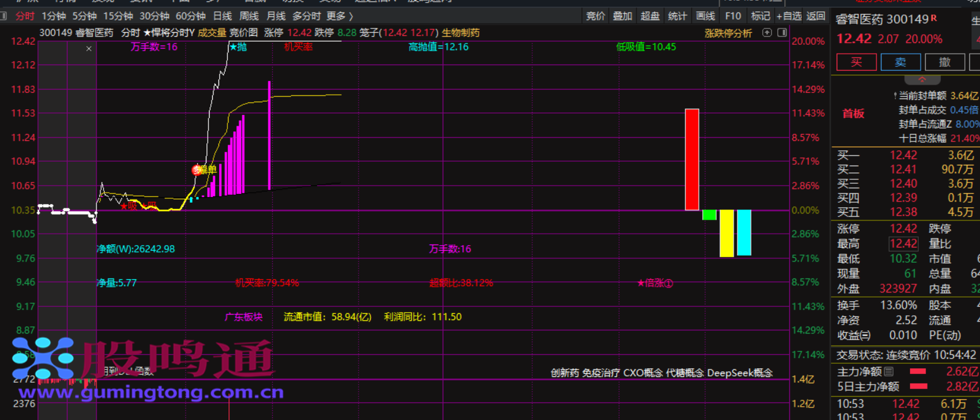This screenshot has width=980, height=420.
Task: Toggle the side panel layout icon
Action: pyautogui.click(x=782, y=33)
